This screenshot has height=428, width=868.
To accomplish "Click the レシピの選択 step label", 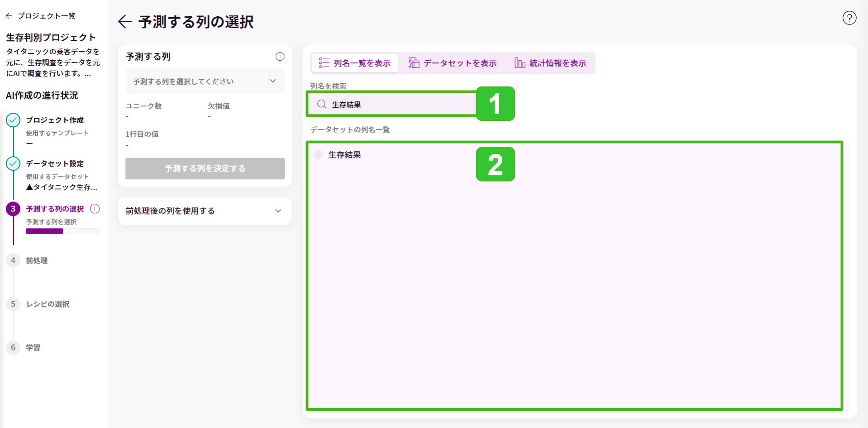I will 48,304.
